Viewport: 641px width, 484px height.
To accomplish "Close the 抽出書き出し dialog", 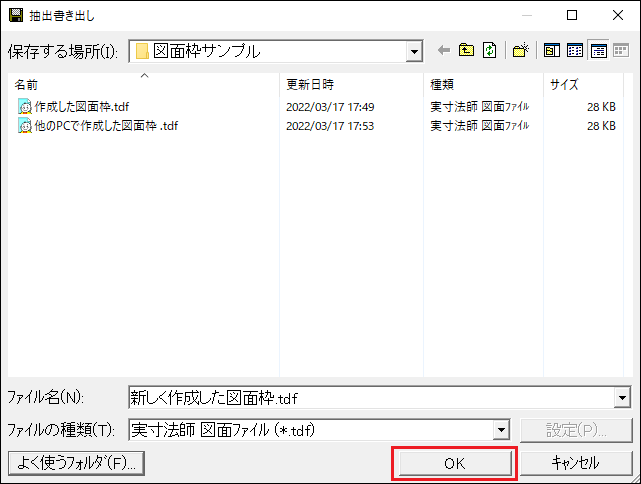I will [x=618, y=15].
